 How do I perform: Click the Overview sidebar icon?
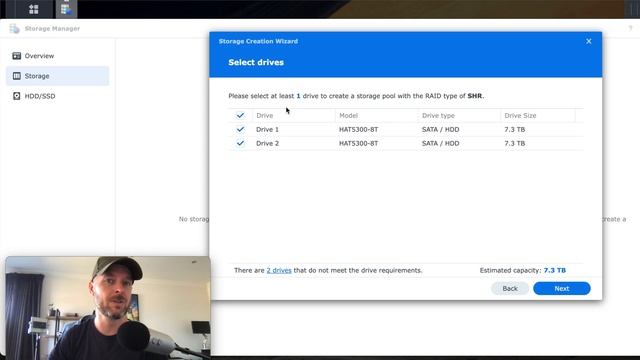[x=17, y=56]
